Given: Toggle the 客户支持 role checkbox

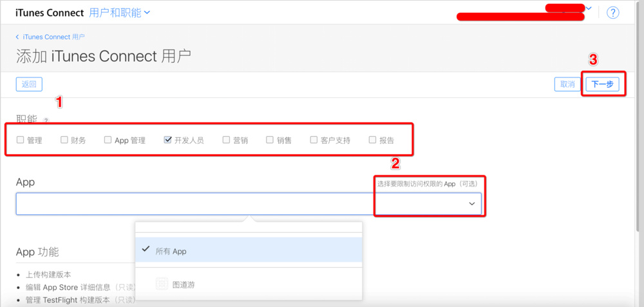Looking at the screenshot, I should (314, 140).
